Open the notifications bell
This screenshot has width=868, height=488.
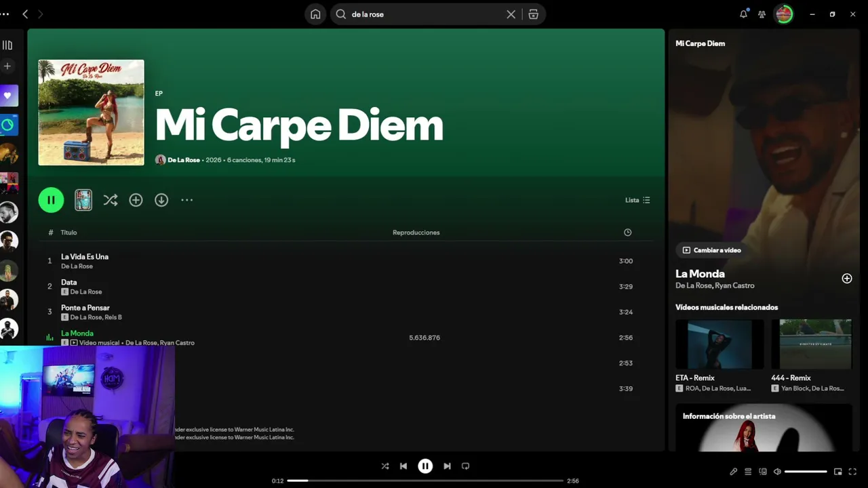[x=744, y=14]
